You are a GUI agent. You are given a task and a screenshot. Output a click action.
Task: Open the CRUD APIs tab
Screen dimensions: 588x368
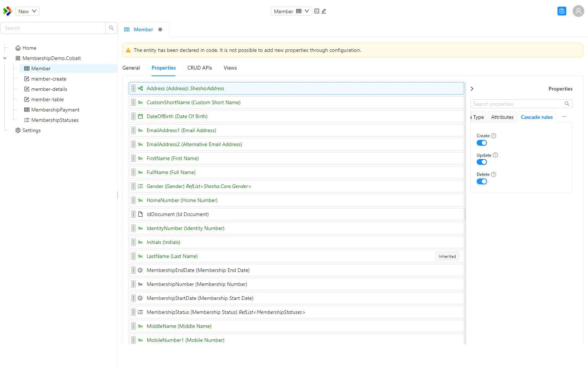(x=200, y=68)
